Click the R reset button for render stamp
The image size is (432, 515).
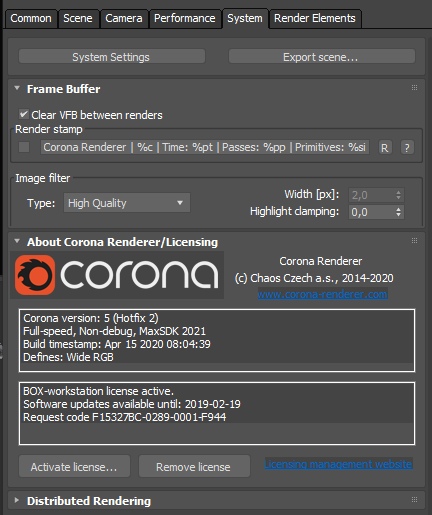pyautogui.click(x=385, y=148)
